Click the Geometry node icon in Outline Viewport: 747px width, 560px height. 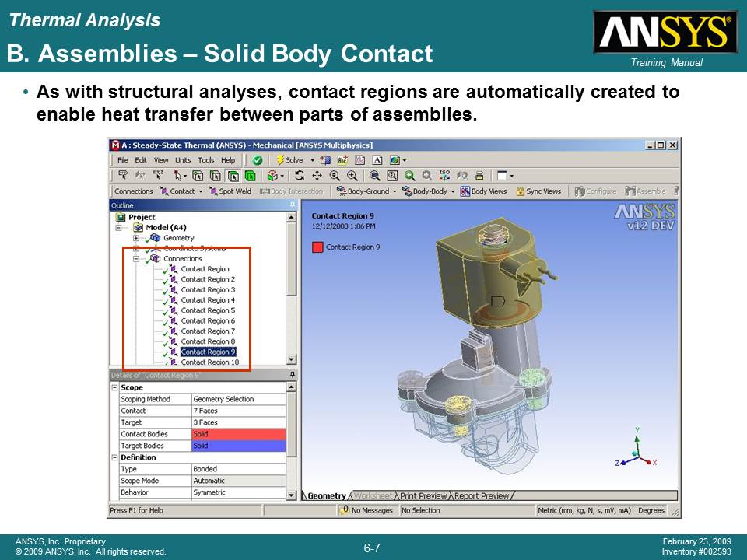(156, 238)
